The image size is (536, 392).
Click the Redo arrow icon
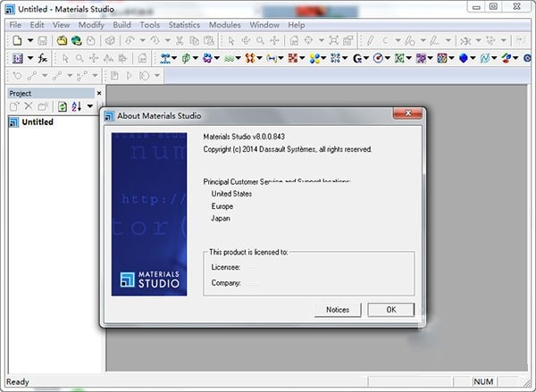pyautogui.click(x=155, y=41)
